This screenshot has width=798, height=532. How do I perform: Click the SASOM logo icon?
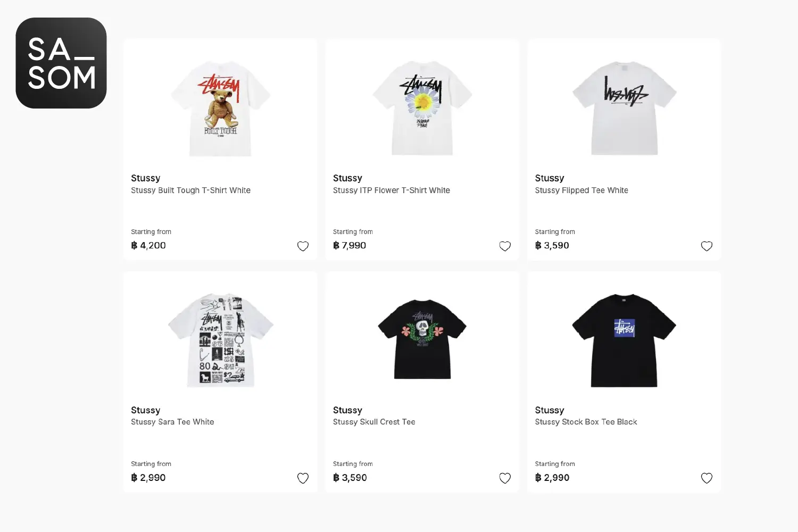(61, 63)
